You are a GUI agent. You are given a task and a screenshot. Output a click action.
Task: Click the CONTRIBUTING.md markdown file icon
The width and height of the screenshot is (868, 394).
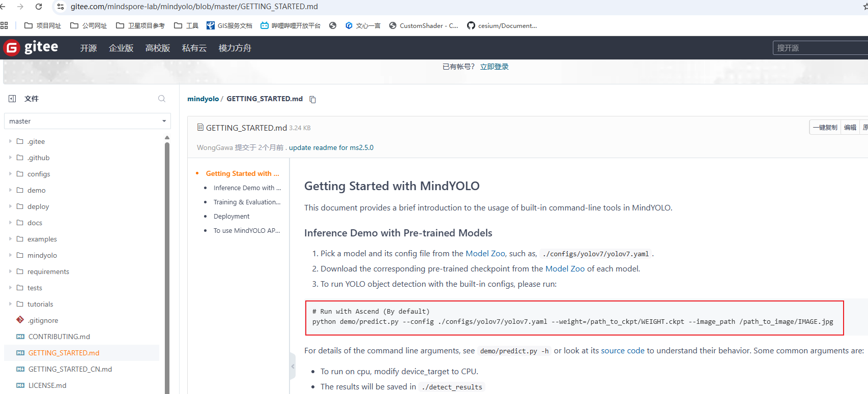coord(20,337)
